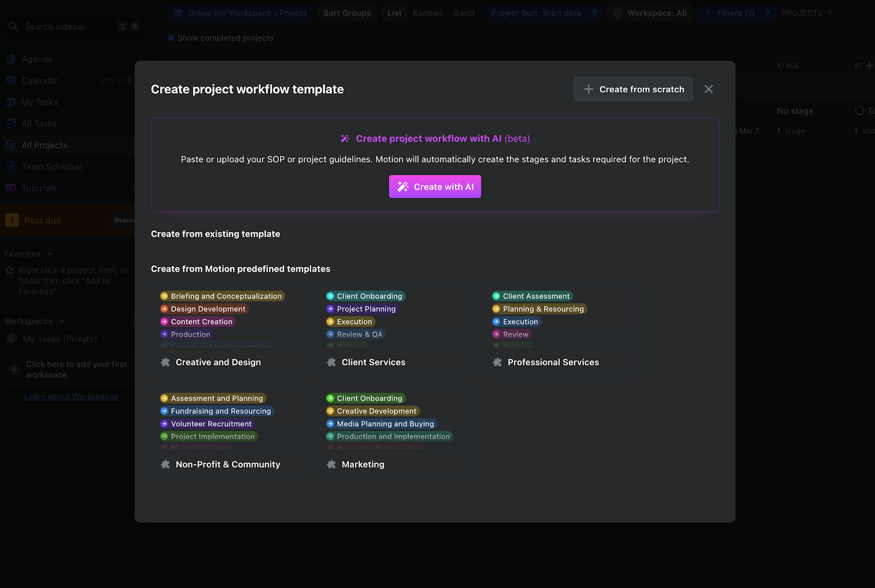
Task: Open Calendar via its sidebar icon
Action: click(x=11, y=80)
